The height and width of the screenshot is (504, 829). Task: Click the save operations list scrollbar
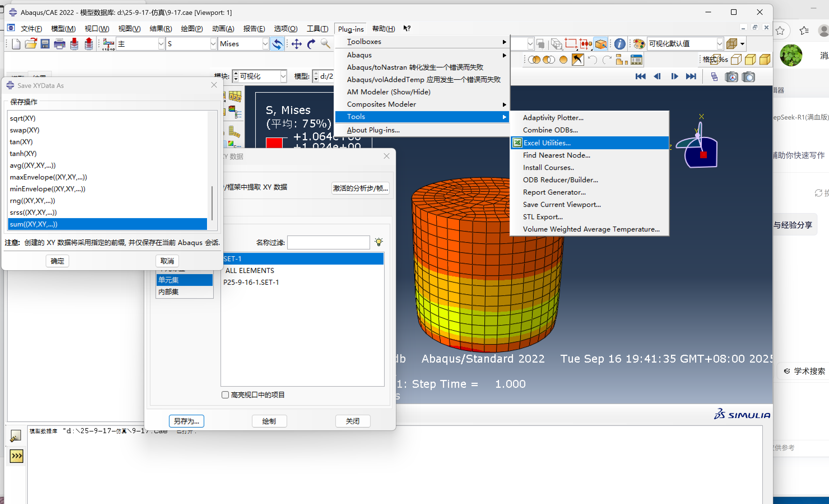(x=212, y=203)
